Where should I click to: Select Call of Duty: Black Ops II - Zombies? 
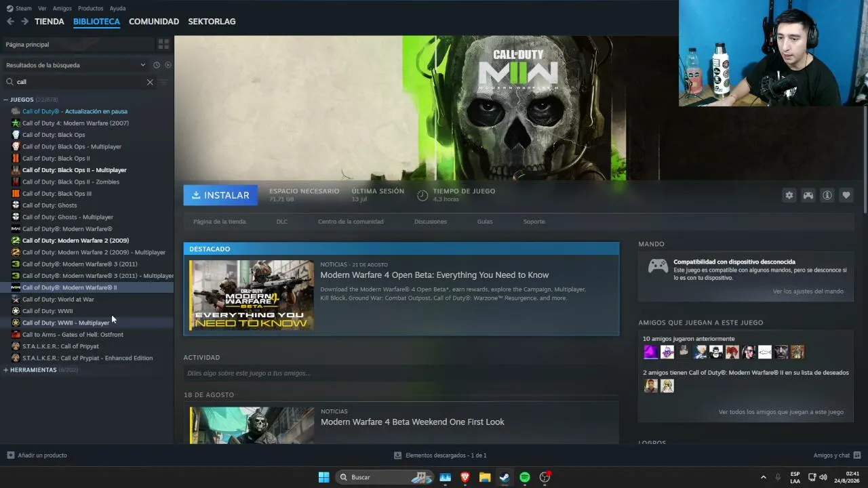[71, 182]
